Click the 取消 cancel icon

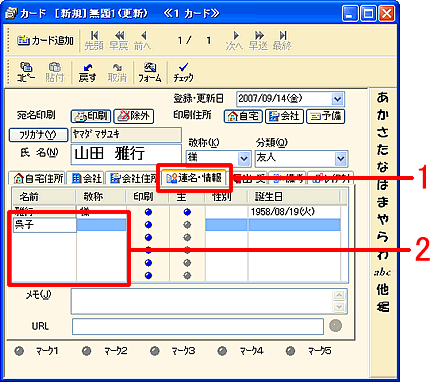click(x=117, y=72)
